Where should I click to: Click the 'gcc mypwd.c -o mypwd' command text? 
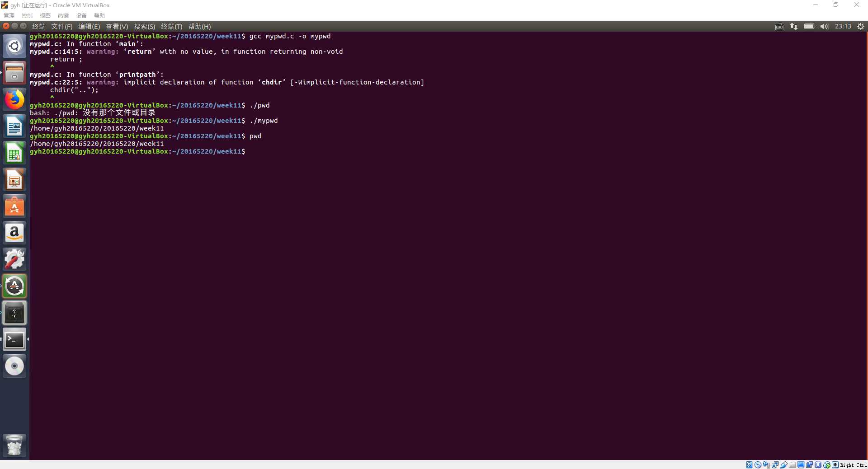click(290, 36)
